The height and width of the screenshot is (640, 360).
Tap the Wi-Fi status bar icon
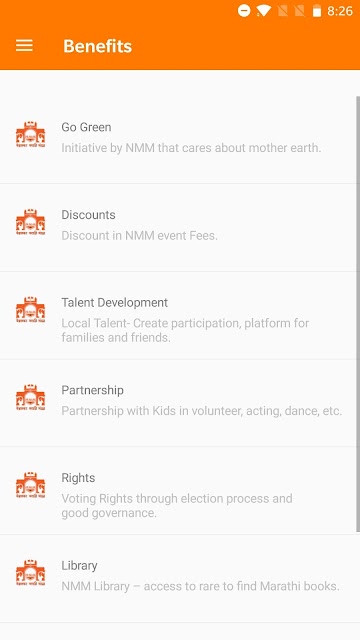click(264, 11)
